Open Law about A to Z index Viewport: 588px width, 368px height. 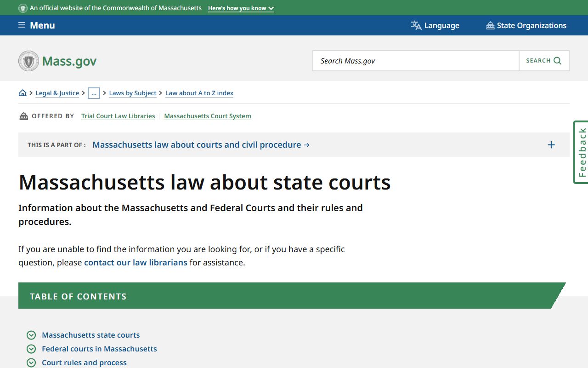coord(199,93)
